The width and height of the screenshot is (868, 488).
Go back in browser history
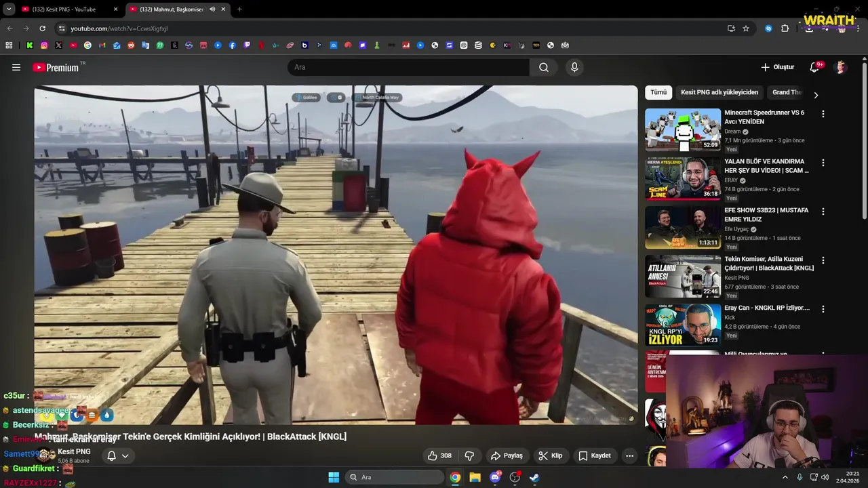click(x=10, y=28)
